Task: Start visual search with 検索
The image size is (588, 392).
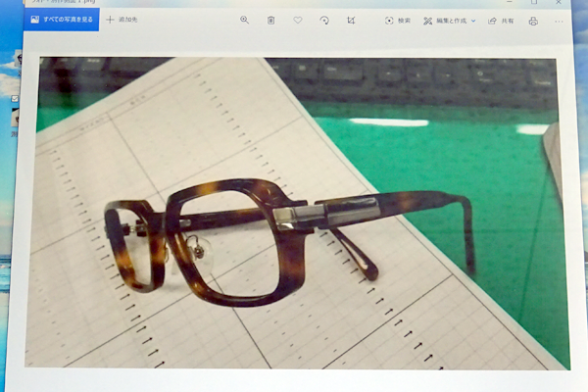Action: coord(398,21)
